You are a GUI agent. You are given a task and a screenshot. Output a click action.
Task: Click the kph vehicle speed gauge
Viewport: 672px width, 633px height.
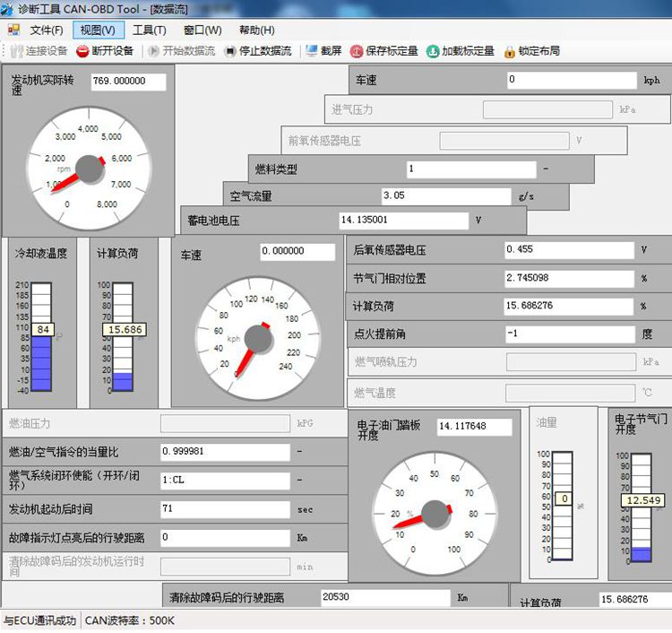click(x=257, y=336)
